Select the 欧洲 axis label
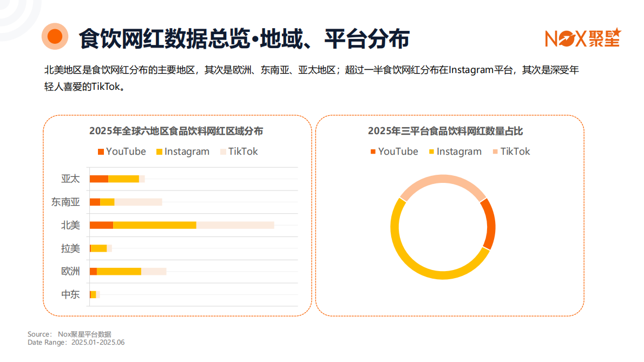The width and height of the screenshot is (644, 362). tap(70, 272)
